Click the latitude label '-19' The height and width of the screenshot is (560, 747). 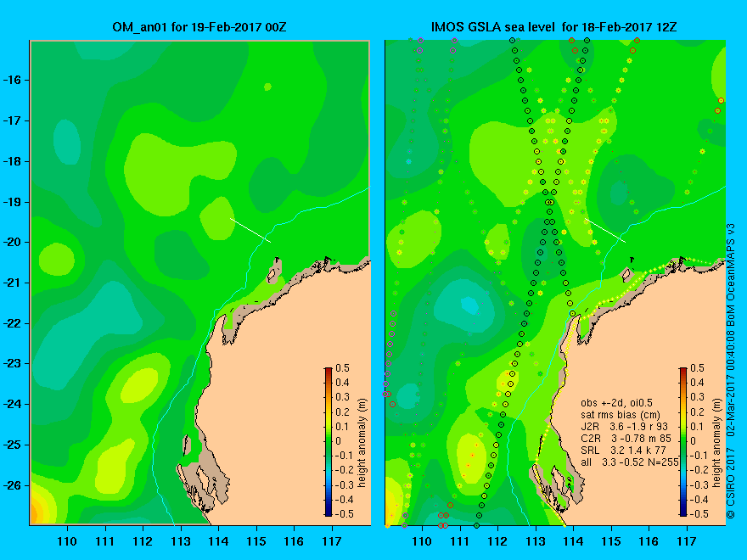10,202
